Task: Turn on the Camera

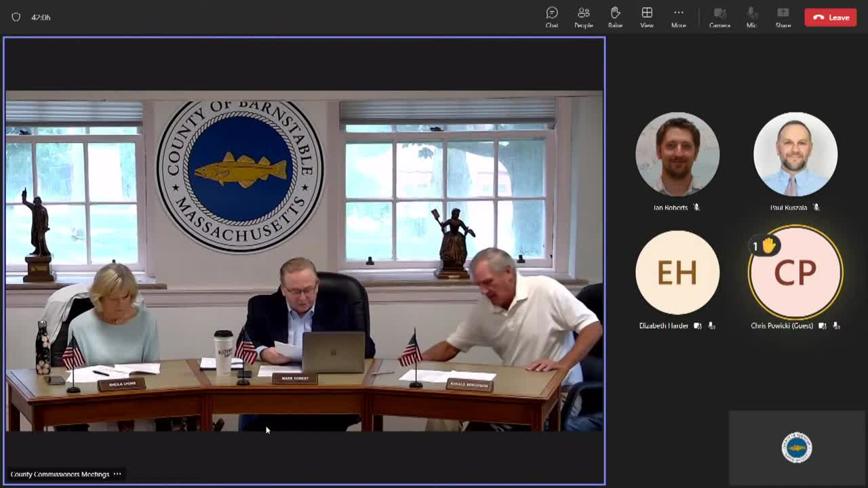Action: tap(719, 17)
